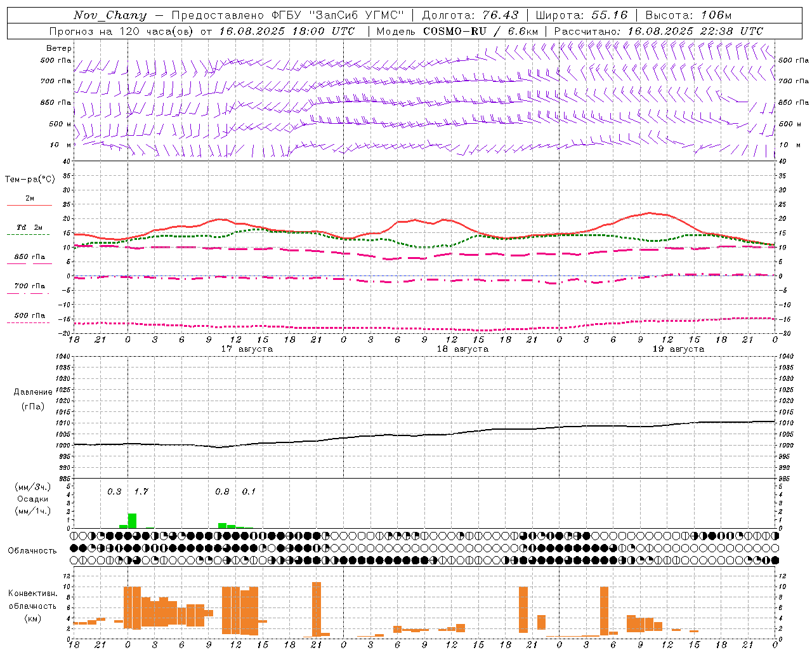Select the "Долгота: 76.43" longitude text
This screenshot has height=650, width=812.
[470, 15]
